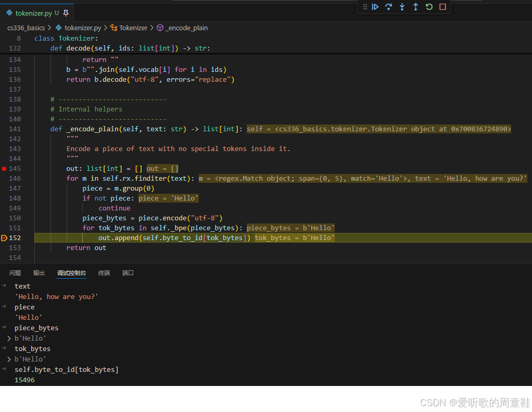Grab the debug toolbar drag handle
The image size is (532, 412).
[x=365, y=7]
